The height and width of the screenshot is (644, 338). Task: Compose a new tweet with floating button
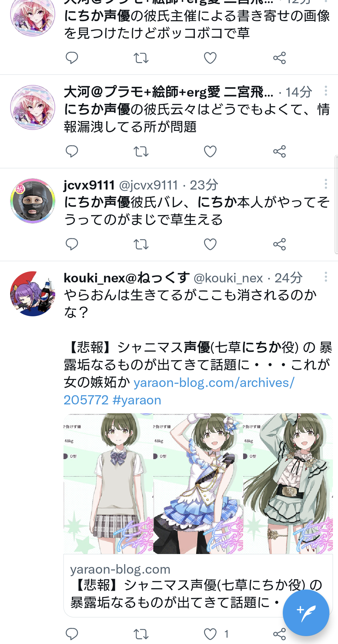[306, 613]
